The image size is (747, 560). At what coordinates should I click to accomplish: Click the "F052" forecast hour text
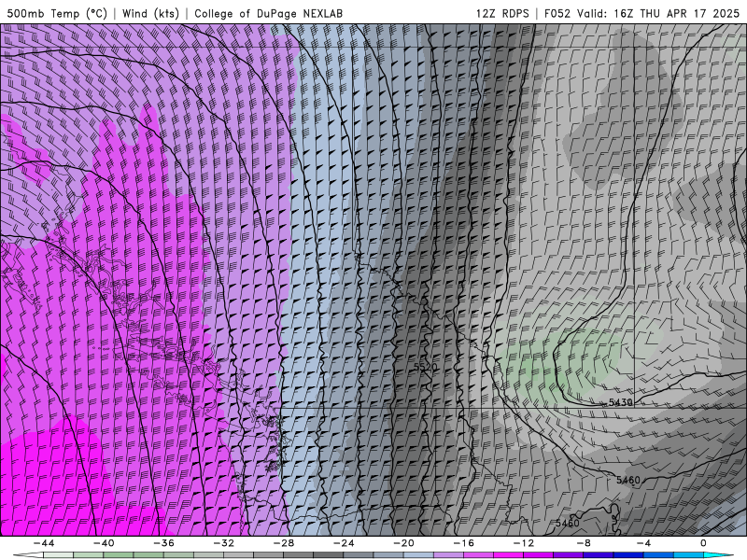click(557, 13)
